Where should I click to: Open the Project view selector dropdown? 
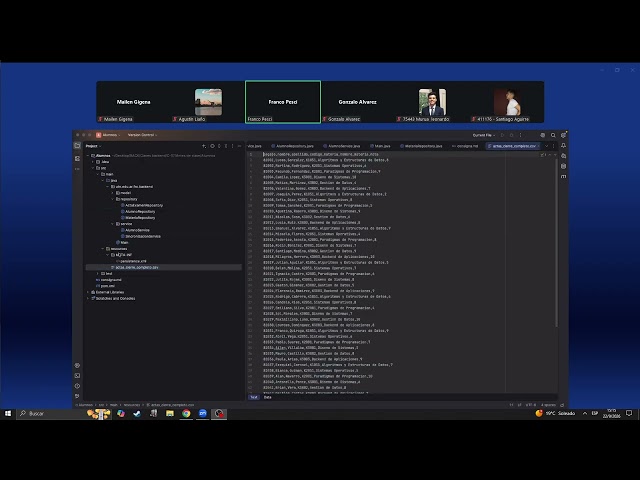[x=93, y=146]
